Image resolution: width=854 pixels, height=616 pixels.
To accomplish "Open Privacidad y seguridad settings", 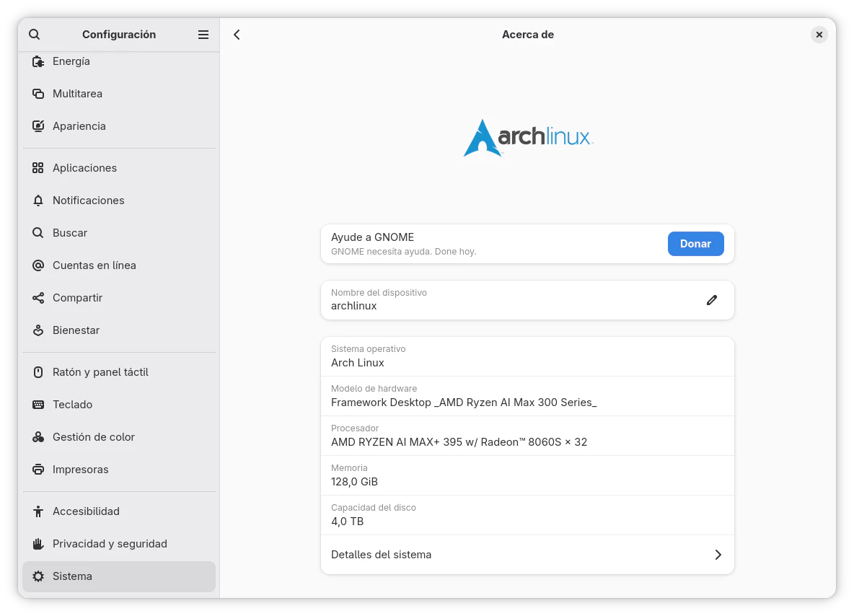I will [x=110, y=544].
